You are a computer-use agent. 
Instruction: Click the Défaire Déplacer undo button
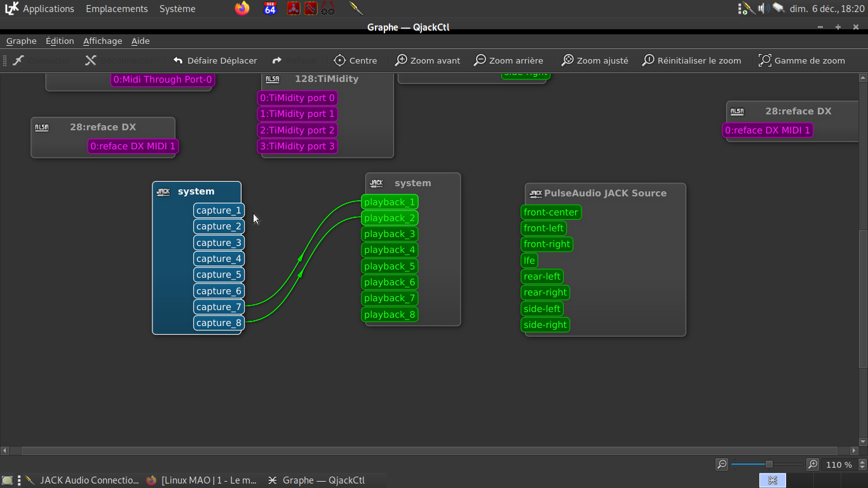coord(215,60)
